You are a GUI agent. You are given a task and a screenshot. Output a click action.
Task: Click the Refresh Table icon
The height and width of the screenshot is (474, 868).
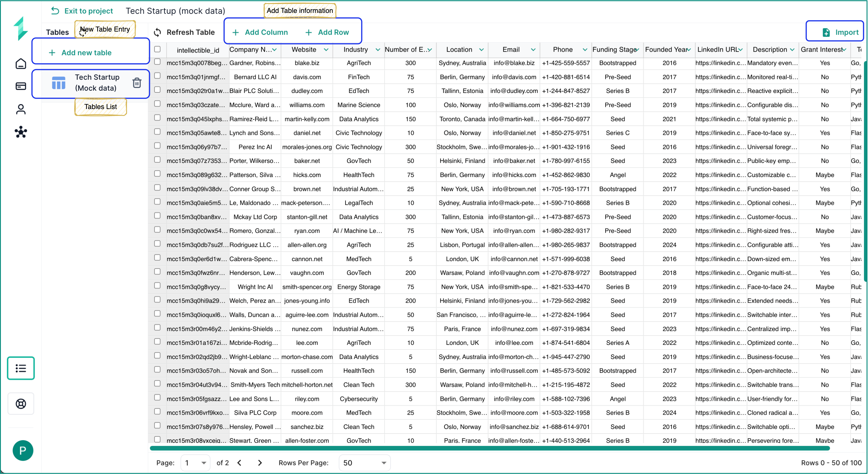coord(158,32)
